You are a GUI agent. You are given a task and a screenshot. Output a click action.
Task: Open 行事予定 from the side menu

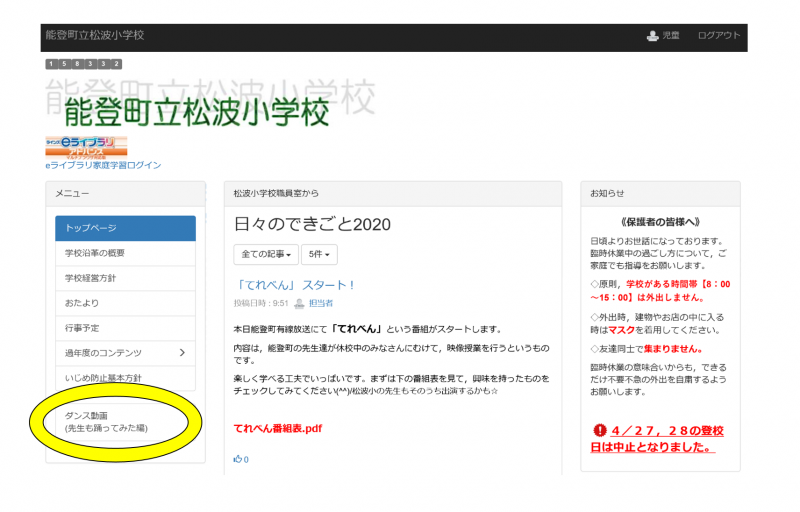125,328
